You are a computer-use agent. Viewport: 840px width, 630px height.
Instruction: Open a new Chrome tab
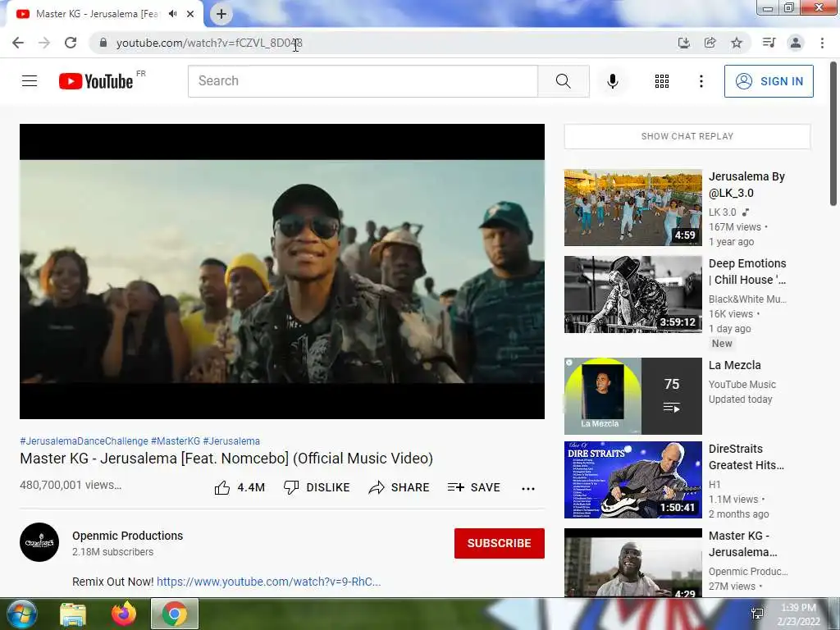pos(221,15)
